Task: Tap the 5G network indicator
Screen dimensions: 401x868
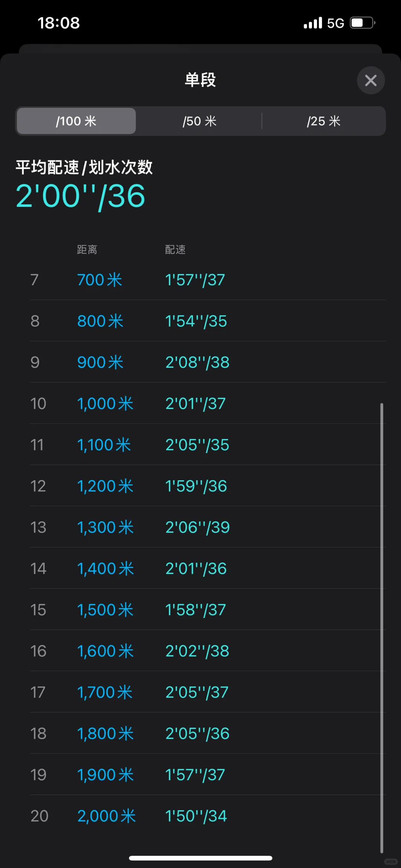Action: pos(335,23)
